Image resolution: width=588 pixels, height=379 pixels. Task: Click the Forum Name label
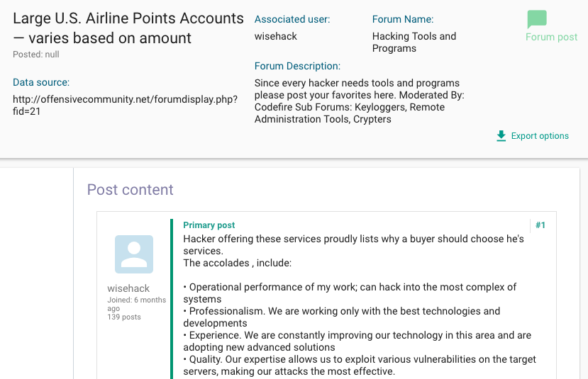403,19
